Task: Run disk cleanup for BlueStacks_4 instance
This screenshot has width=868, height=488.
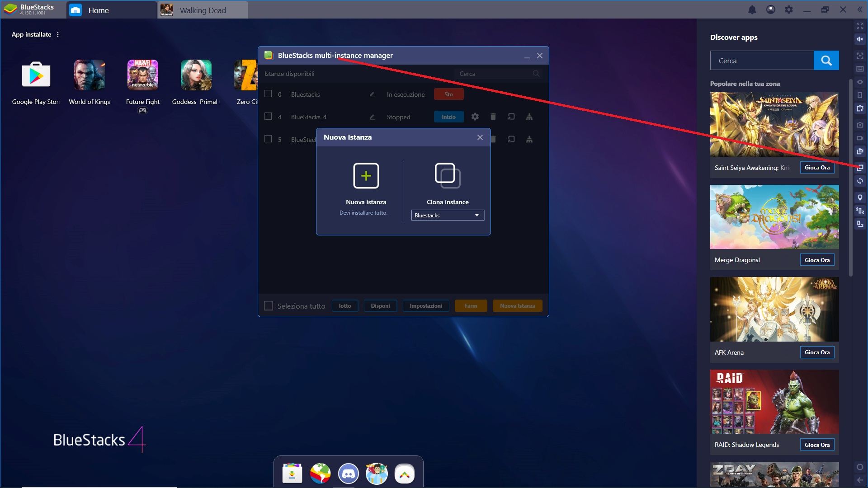Action: tap(529, 117)
